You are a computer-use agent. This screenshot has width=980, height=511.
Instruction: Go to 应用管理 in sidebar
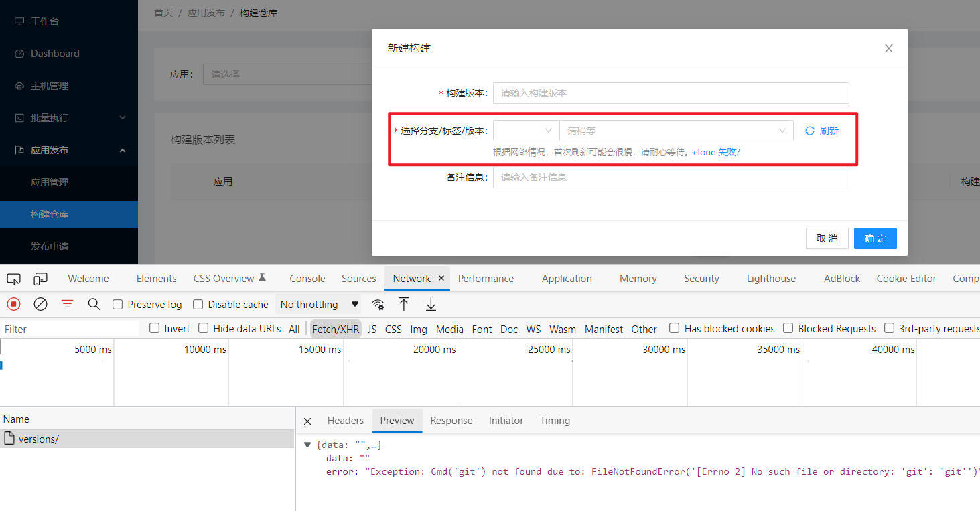pos(50,182)
